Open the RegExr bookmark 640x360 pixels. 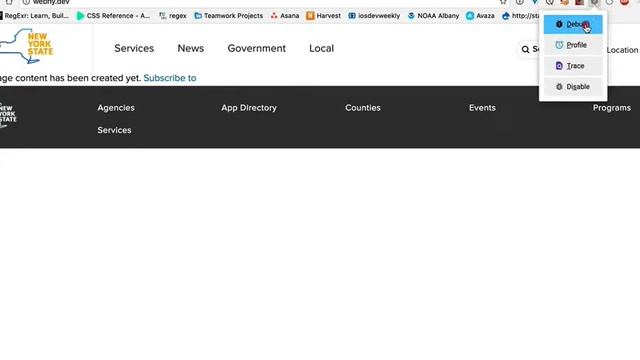34,16
